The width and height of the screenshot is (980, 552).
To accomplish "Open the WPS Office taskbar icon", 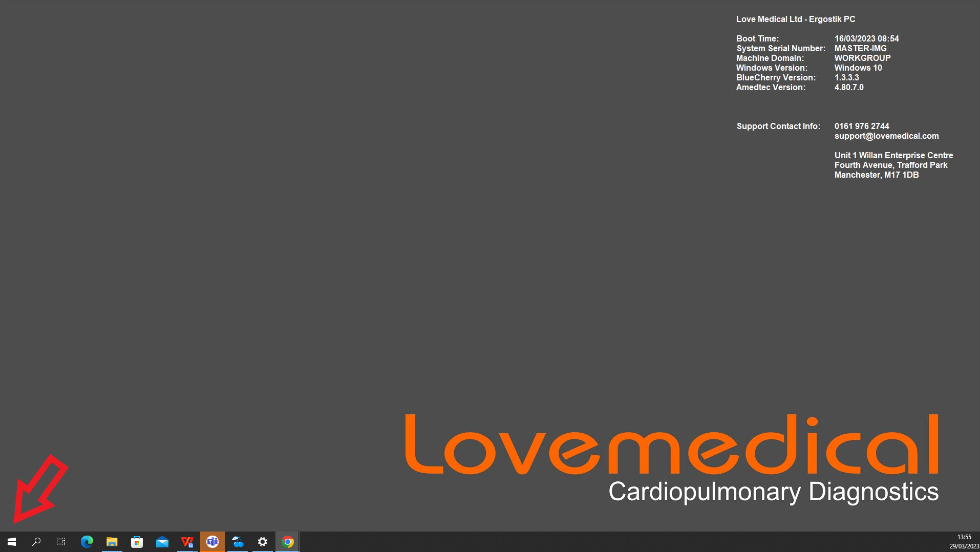I will tap(187, 542).
